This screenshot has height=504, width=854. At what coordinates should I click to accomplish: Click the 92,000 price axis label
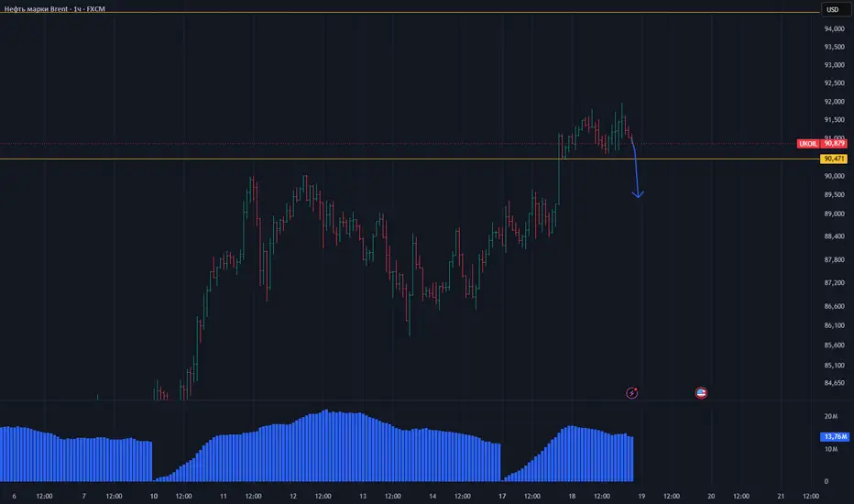[835, 102]
